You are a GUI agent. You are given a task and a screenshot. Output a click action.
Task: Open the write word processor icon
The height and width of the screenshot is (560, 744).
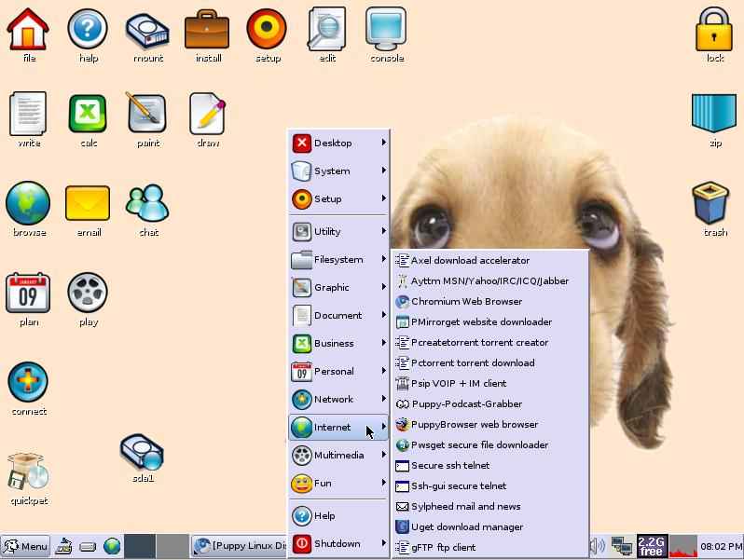pos(28,114)
